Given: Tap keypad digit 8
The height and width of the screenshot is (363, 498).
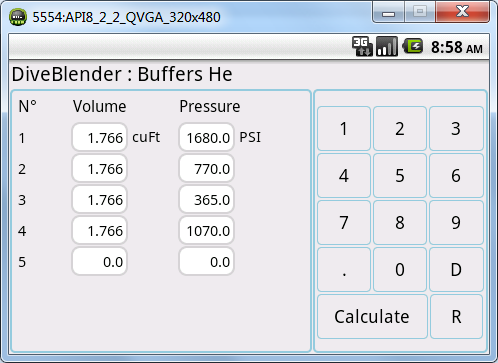Looking at the screenshot, I should click(x=400, y=223).
